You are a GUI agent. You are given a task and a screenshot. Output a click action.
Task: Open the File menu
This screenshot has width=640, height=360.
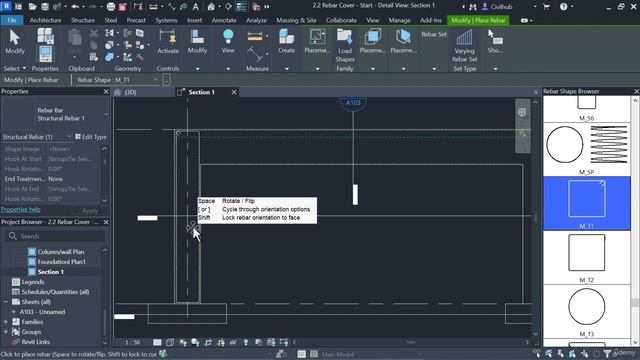[12, 20]
